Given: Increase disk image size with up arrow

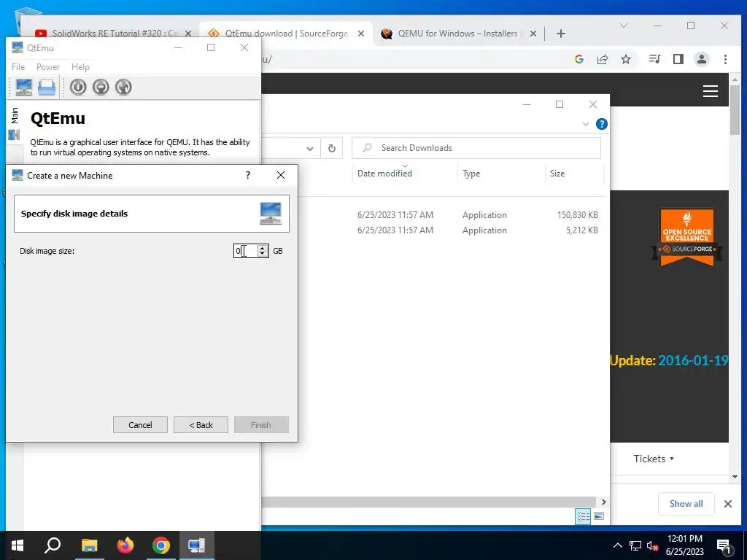Looking at the screenshot, I should [263, 248].
